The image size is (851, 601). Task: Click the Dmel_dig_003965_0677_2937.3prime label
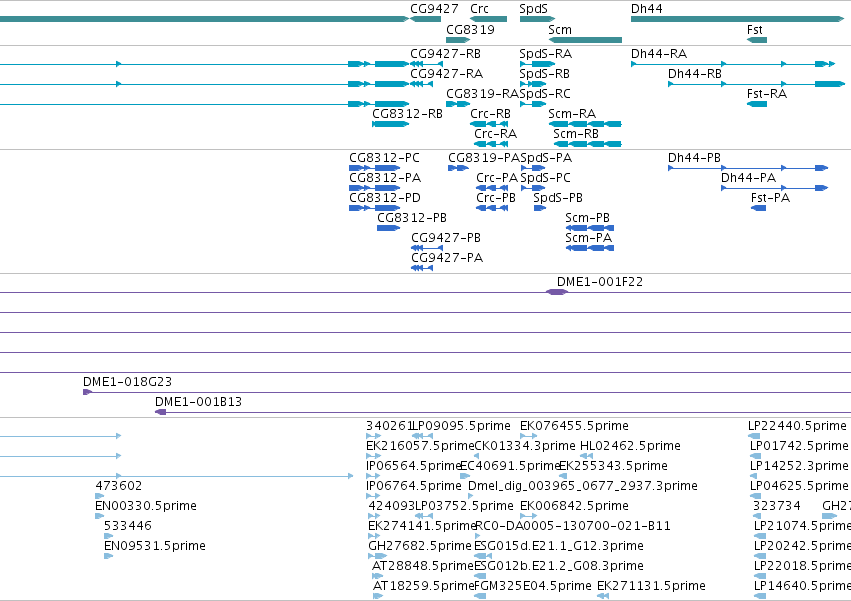point(582,486)
